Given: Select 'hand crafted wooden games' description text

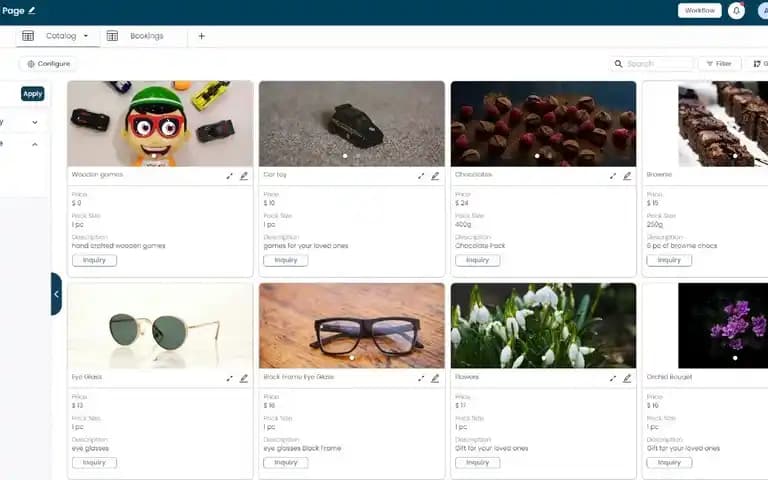Looking at the screenshot, I should coord(119,246).
